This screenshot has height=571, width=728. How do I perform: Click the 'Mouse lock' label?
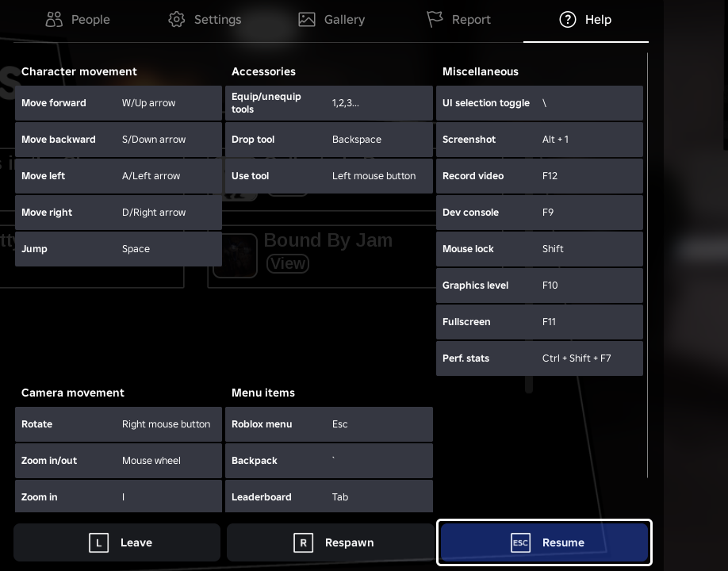pyautogui.click(x=468, y=249)
